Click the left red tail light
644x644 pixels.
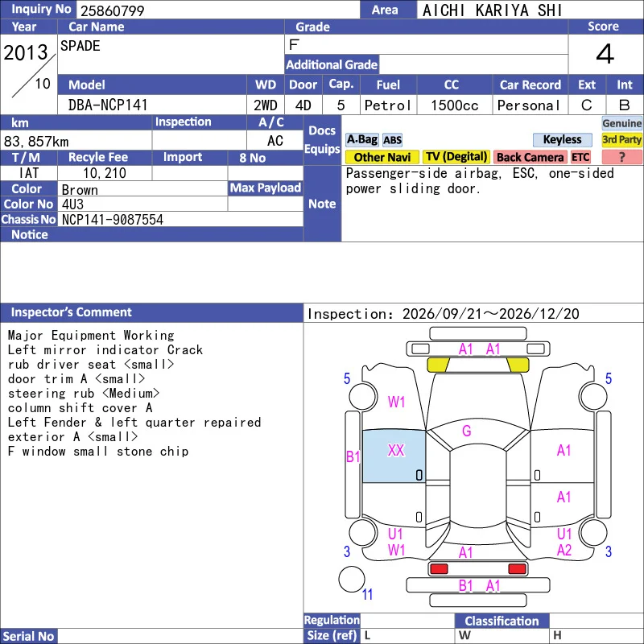click(x=439, y=569)
